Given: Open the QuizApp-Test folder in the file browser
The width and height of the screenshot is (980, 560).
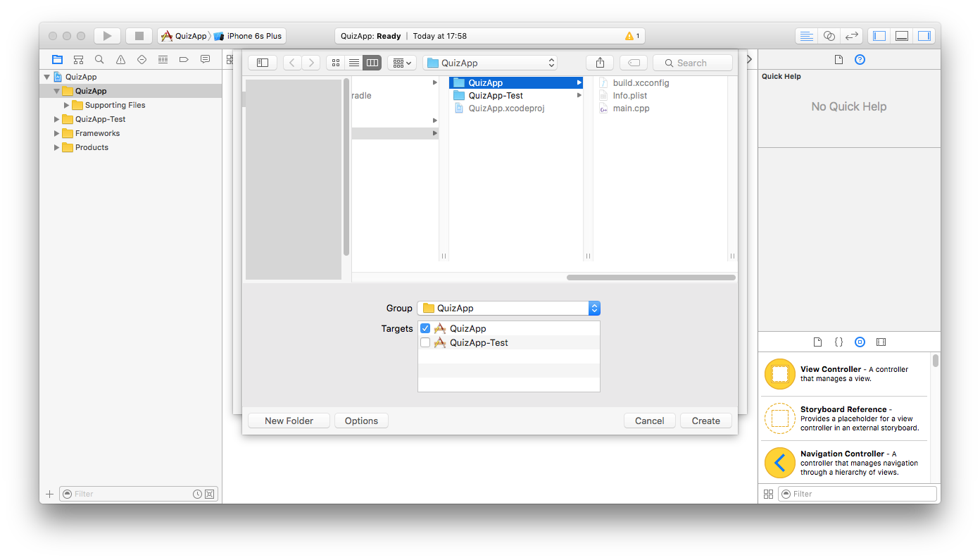Looking at the screenshot, I should (516, 96).
